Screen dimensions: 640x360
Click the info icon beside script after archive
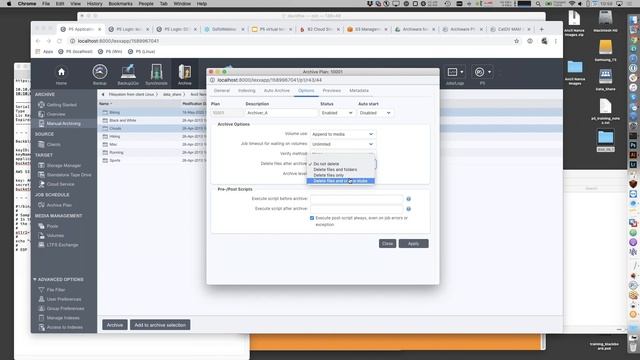[409, 209]
